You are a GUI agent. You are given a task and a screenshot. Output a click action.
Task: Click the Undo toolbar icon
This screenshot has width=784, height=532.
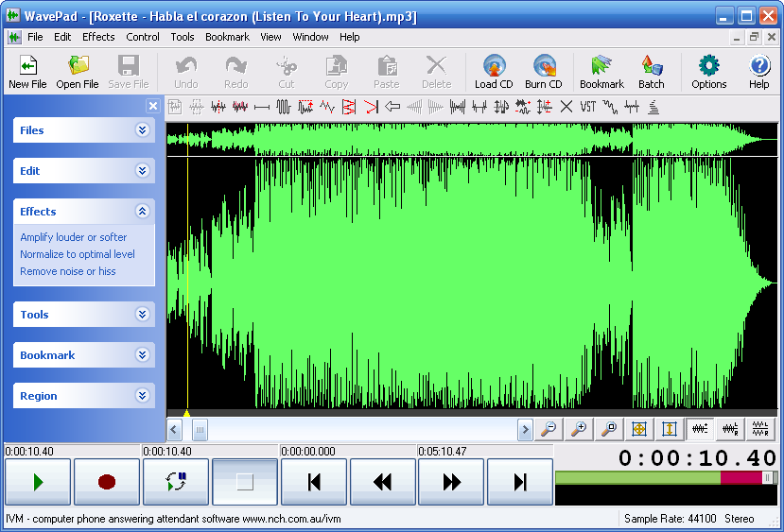pos(186,72)
